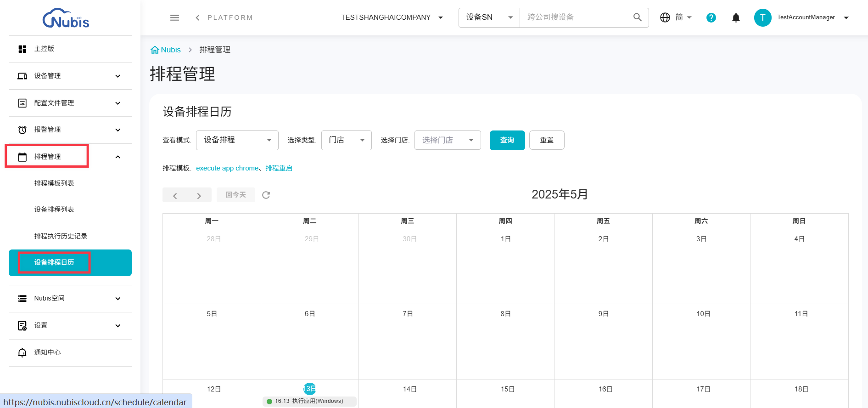The width and height of the screenshot is (868, 408).
Task: Click the 周日 column header
Action: click(799, 221)
